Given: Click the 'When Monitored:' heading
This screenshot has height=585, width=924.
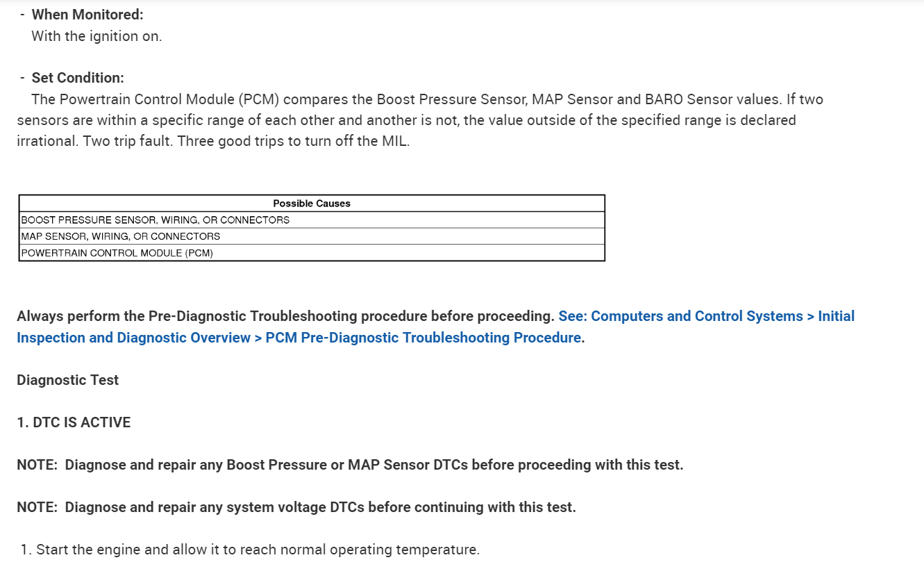Looking at the screenshot, I should (87, 14).
